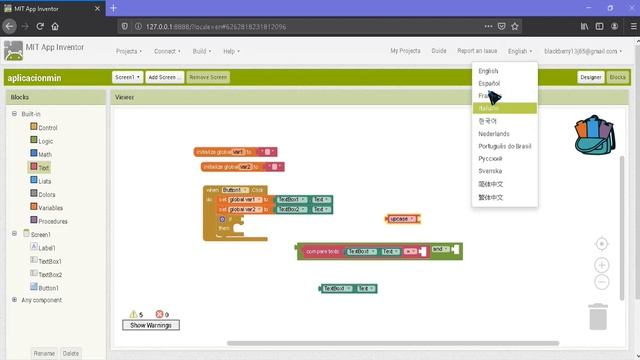The height and width of the screenshot is (360, 640).
Task: Open the Guide link
Action: click(x=439, y=51)
